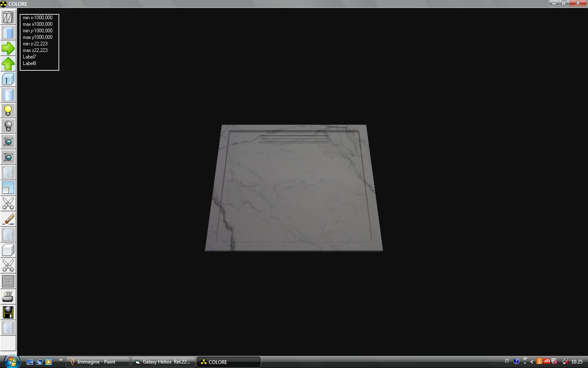Print using the printer icon
588x368 pixels.
tap(8, 297)
